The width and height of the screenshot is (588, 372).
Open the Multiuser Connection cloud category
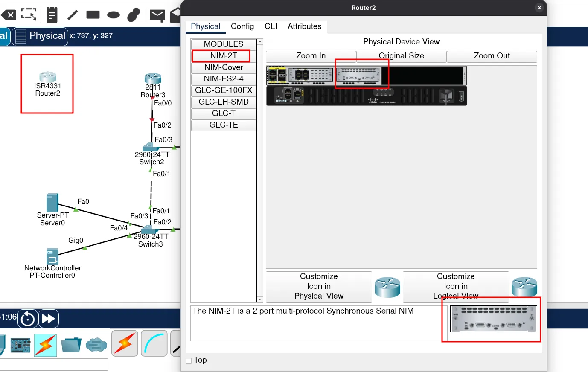coord(96,345)
